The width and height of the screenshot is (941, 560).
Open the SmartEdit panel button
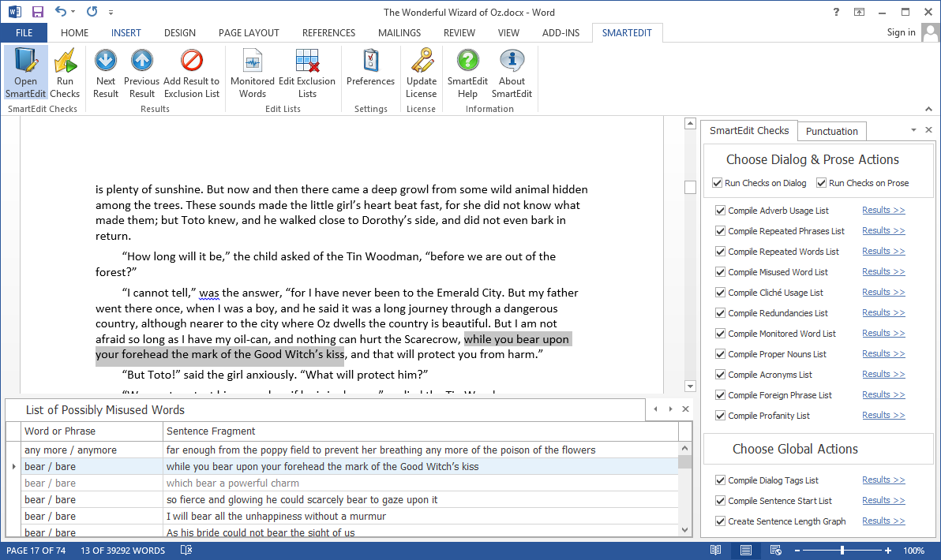tap(25, 73)
